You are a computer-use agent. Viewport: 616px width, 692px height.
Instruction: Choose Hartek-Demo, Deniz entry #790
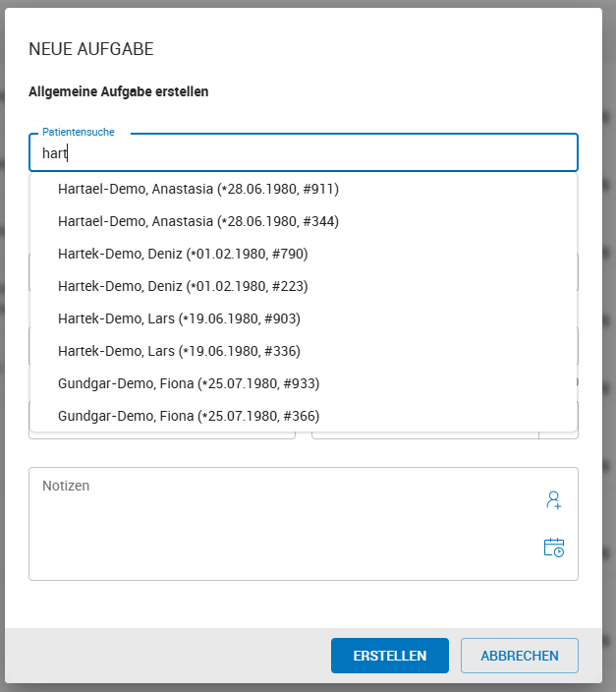183,254
